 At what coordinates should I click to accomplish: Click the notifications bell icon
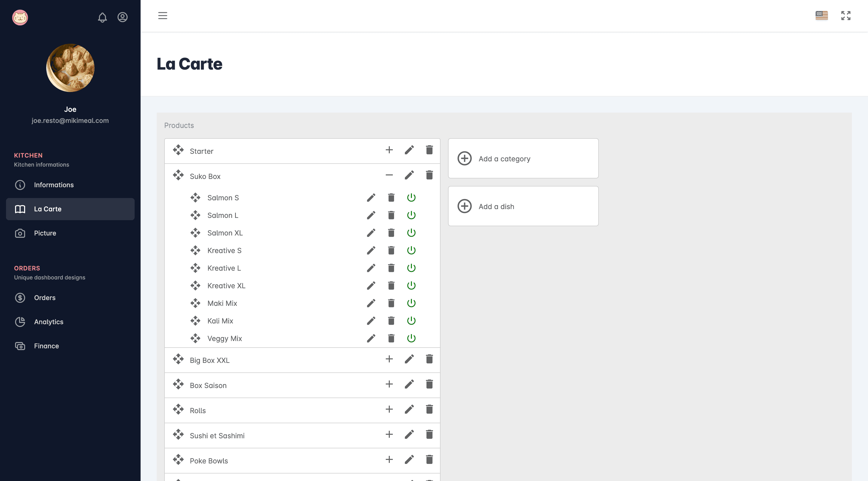(102, 17)
